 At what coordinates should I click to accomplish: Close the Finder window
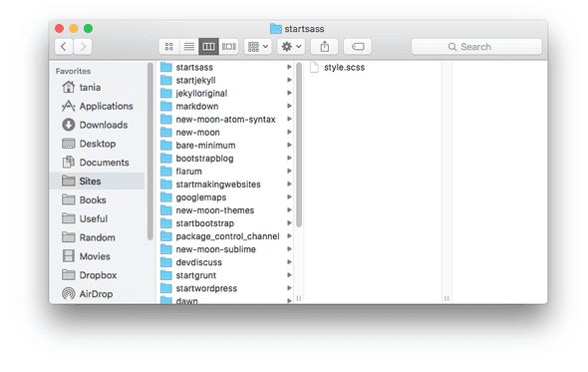tap(59, 29)
